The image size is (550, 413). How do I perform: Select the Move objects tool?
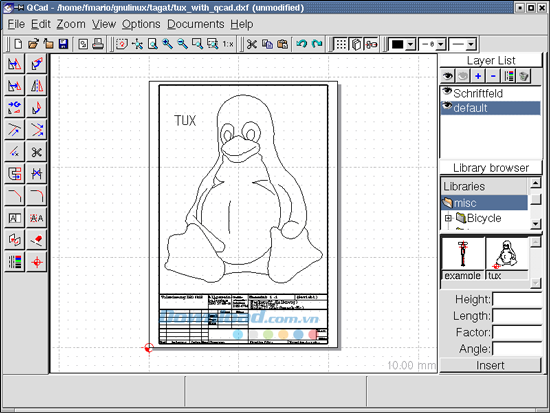pyautogui.click(x=14, y=64)
